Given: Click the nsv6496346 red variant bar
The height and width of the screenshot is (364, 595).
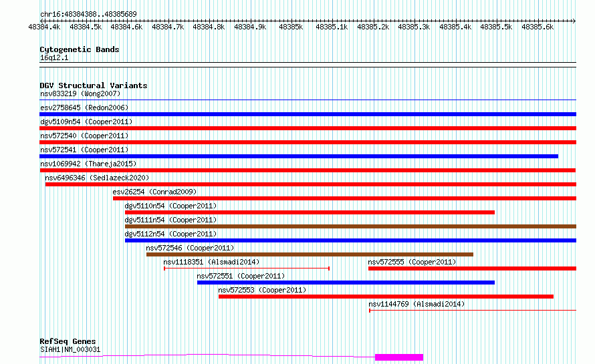Looking at the screenshot, I should click(311, 184).
